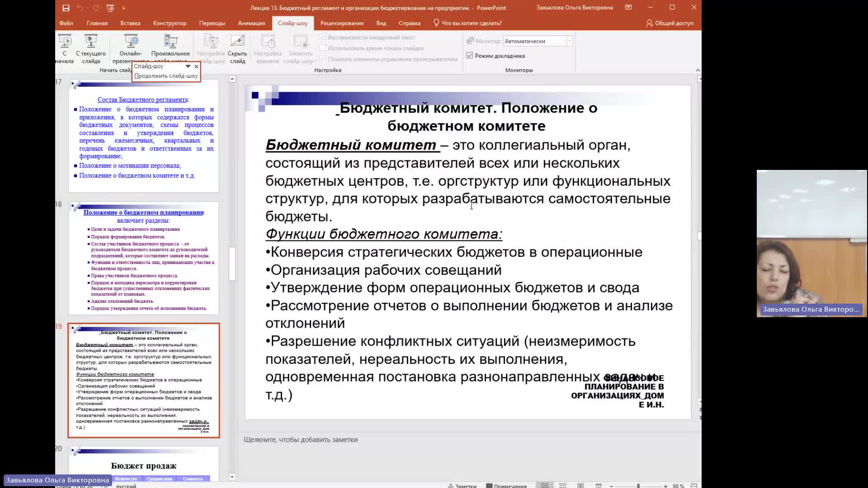Open the Справка tab
The image size is (868, 488).
[410, 23]
